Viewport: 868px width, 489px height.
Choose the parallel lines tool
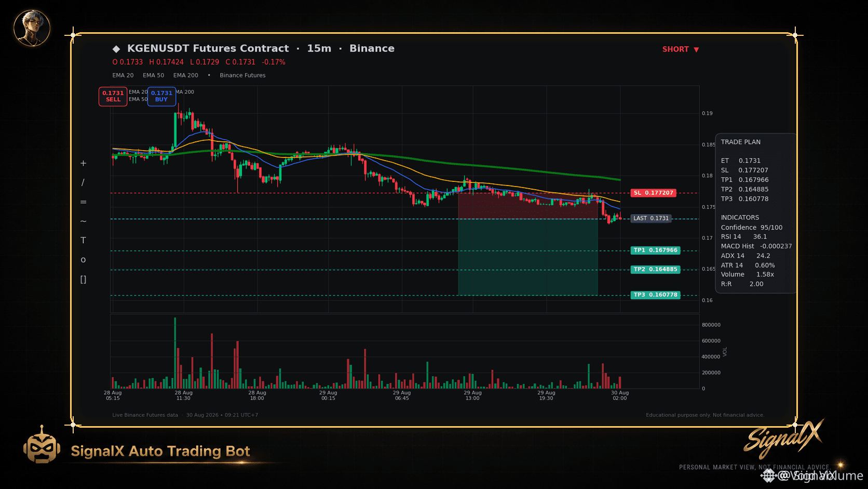click(x=83, y=202)
